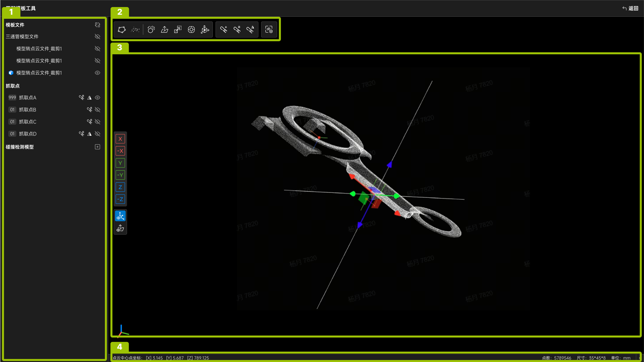Click the scale/resize region tool icon
Viewport: 644px width, 362px height.
pos(178,29)
